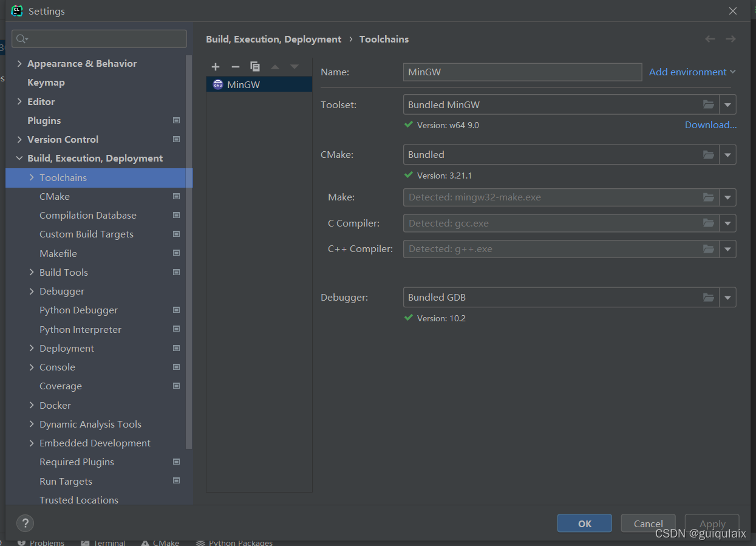Click the Debugger field showing Bundled GDB
This screenshot has height=546, width=756.
[x=561, y=298]
